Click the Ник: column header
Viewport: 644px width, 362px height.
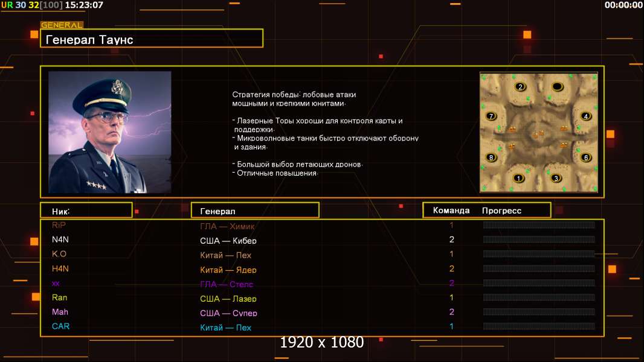(x=86, y=211)
